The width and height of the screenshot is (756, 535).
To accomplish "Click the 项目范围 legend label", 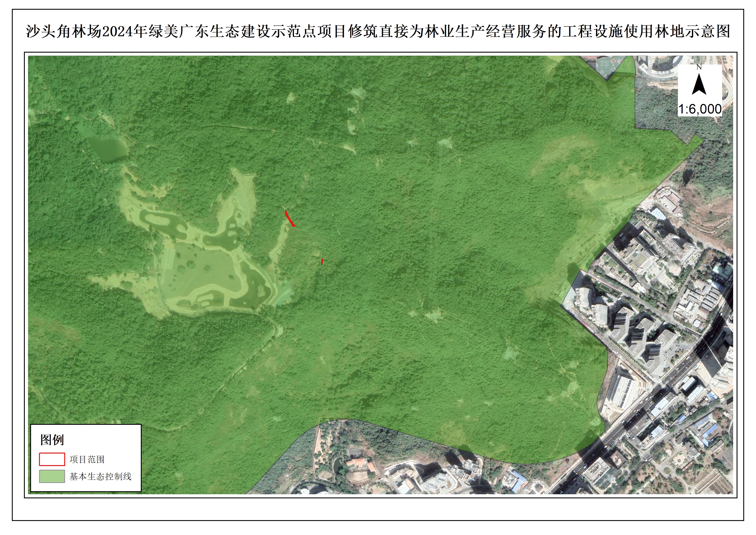I will pyautogui.click(x=87, y=459).
